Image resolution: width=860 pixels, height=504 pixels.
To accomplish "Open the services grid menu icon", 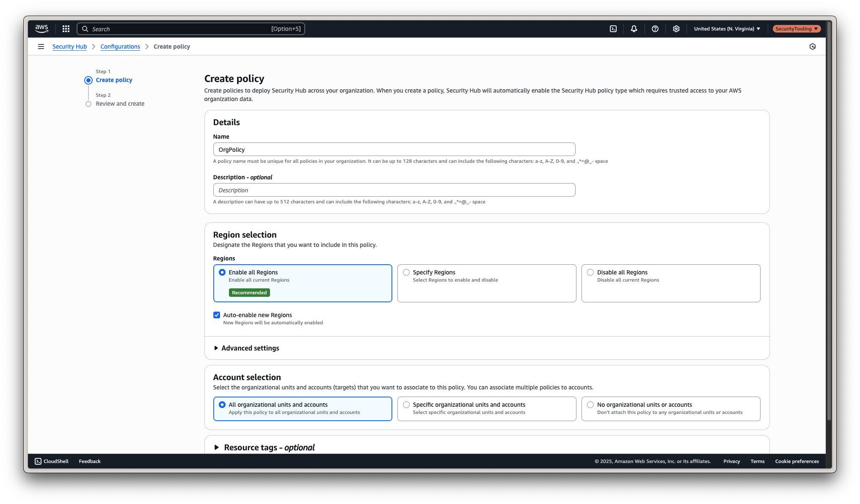I will [x=66, y=29].
